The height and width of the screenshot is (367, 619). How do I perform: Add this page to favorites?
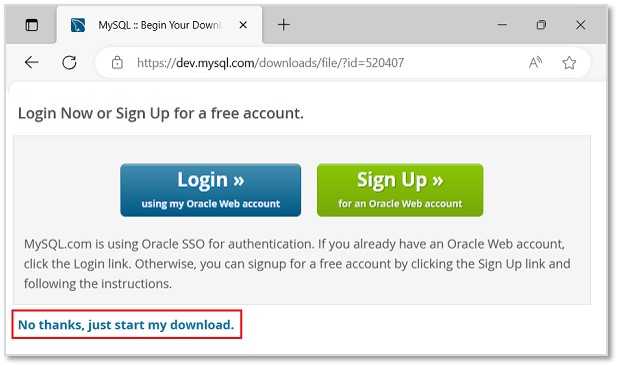569,62
